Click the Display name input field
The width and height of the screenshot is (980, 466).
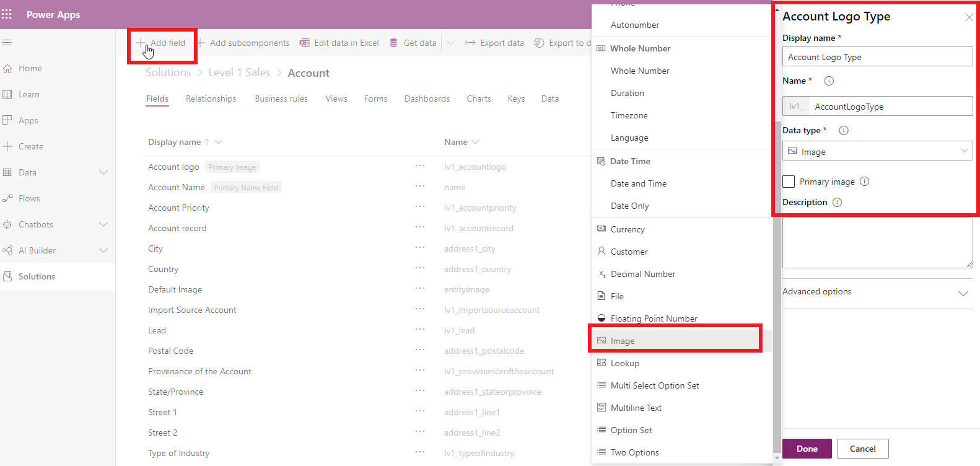[x=877, y=56]
